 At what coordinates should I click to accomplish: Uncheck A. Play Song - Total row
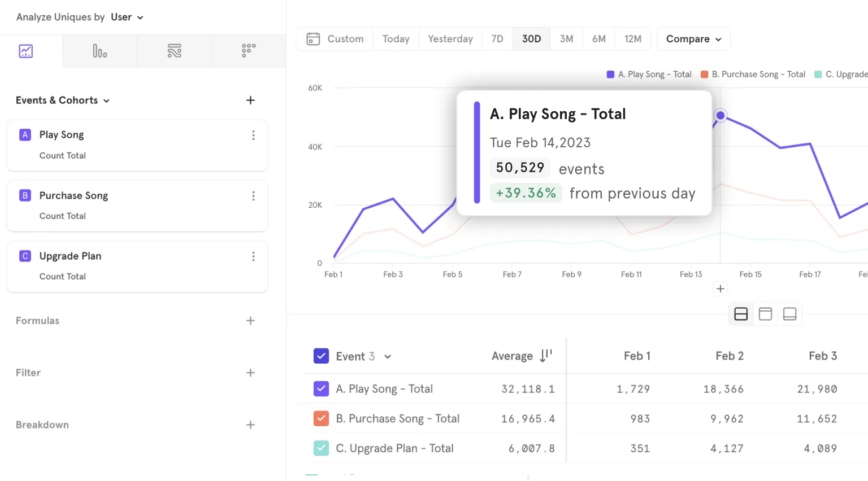pos(321,388)
